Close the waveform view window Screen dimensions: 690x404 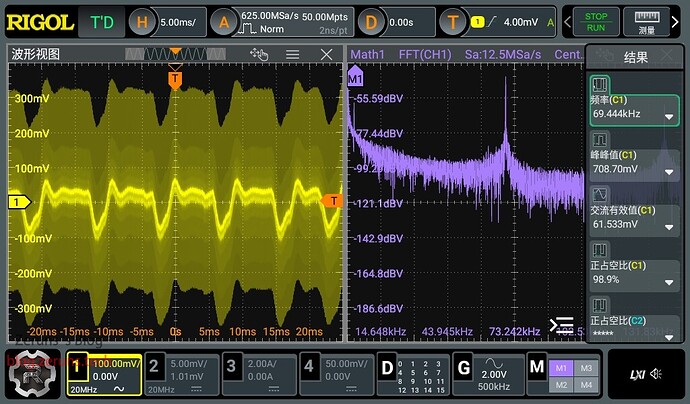coord(327,55)
